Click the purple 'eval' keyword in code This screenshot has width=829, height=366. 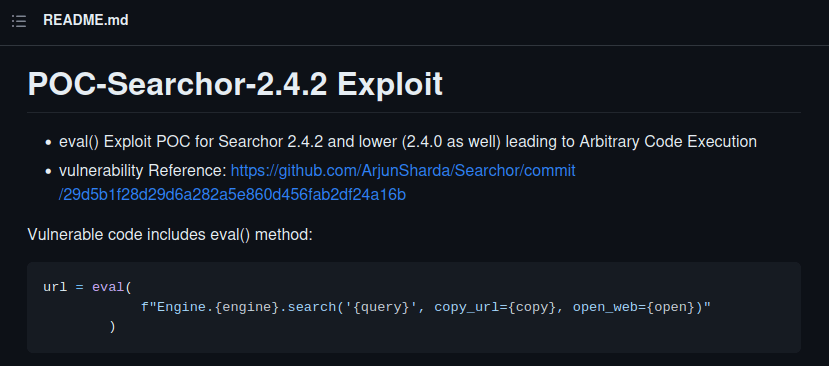click(108, 287)
